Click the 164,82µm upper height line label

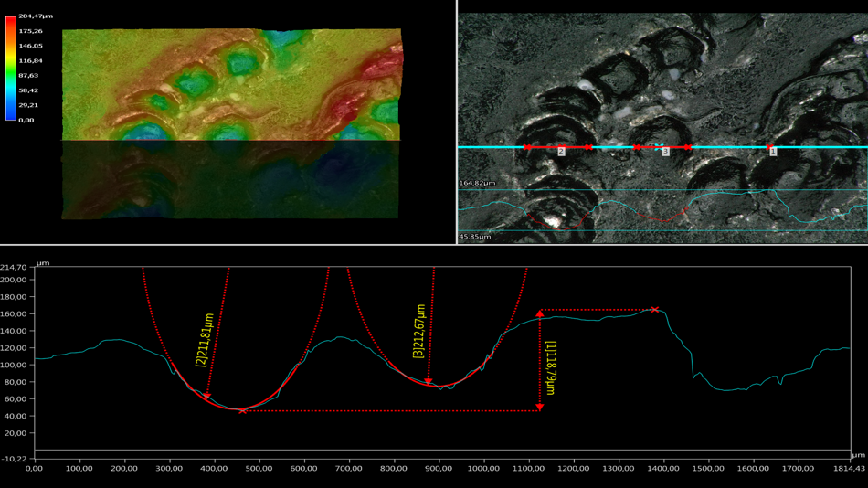coord(475,184)
